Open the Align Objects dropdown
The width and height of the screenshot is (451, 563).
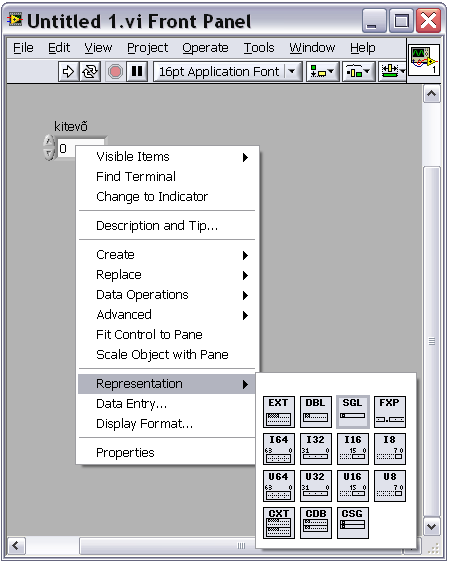pyautogui.click(x=322, y=71)
